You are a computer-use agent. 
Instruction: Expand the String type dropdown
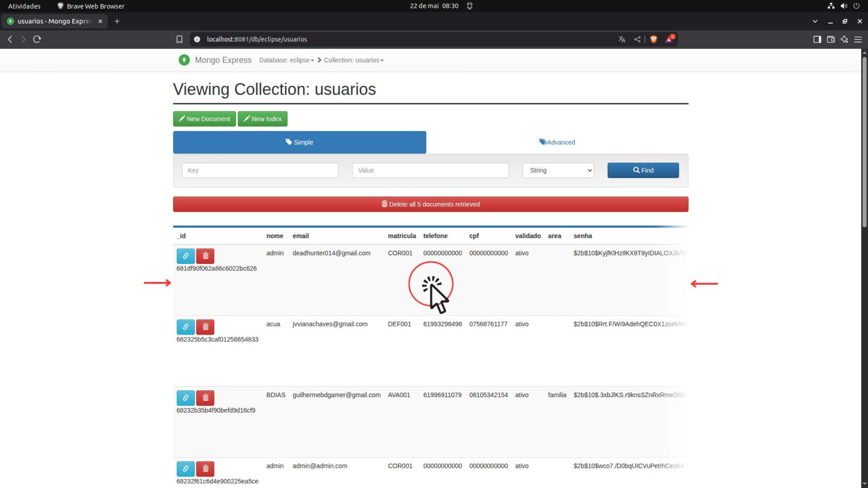(x=558, y=170)
